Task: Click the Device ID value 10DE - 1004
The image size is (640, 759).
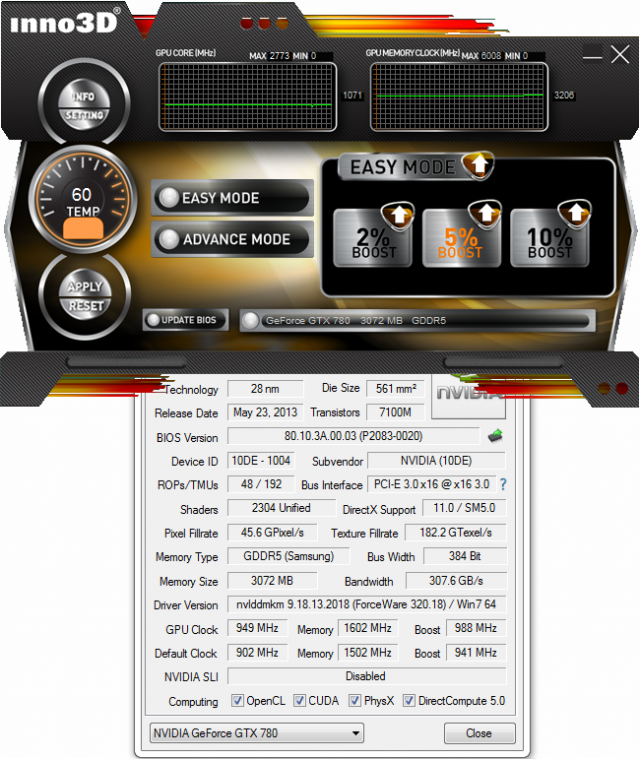Action: (261, 460)
